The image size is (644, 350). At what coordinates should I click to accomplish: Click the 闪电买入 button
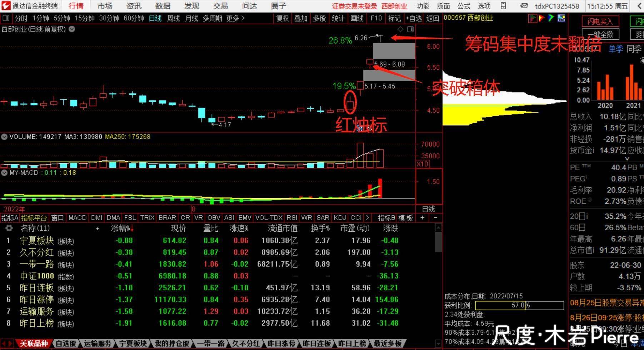(x=600, y=21)
